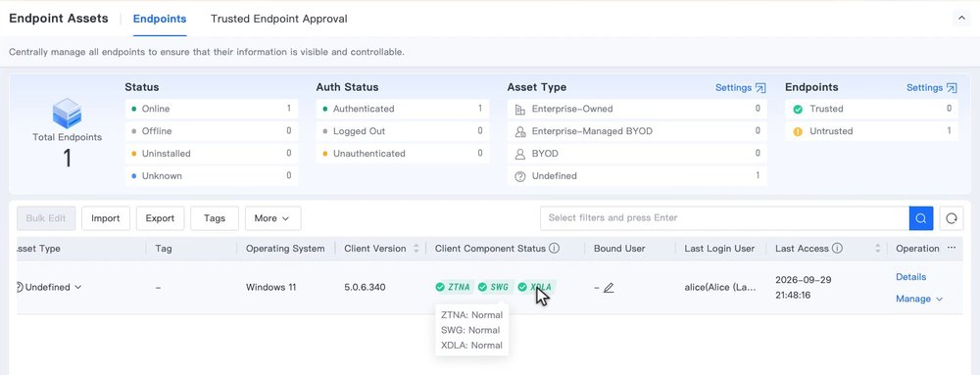The width and height of the screenshot is (980, 375).
Task: Expand the More dropdown menu
Action: (272, 218)
